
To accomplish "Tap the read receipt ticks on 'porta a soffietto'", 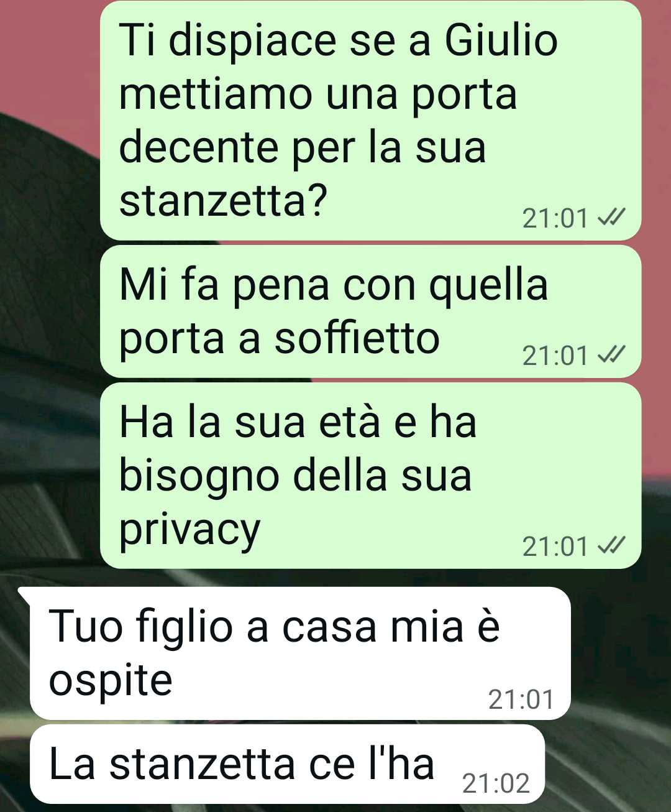I will tap(610, 355).
